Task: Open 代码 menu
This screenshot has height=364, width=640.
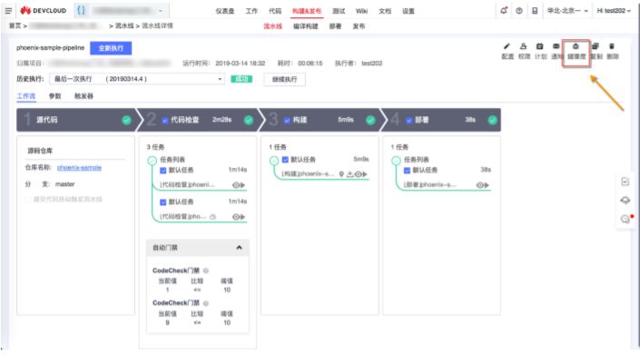Action: point(275,11)
